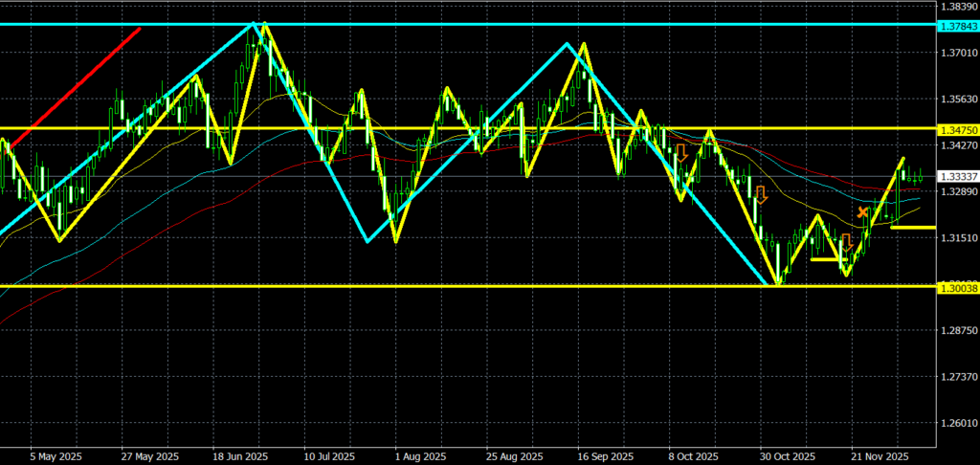The height and width of the screenshot is (465, 980).
Task: Click the yellow 1.30038 price label
Action: click(x=957, y=286)
